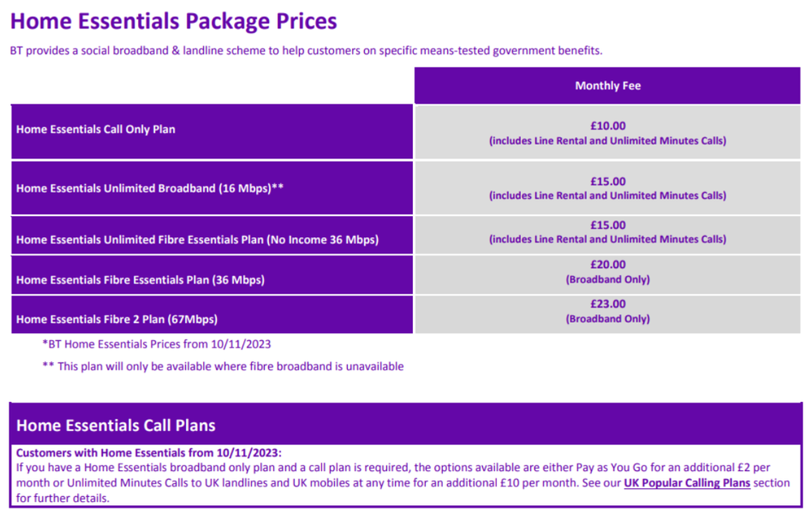Click the £15.00 fee for No Income plan
This screenshot has width=812, height=519.
point(607,225)
